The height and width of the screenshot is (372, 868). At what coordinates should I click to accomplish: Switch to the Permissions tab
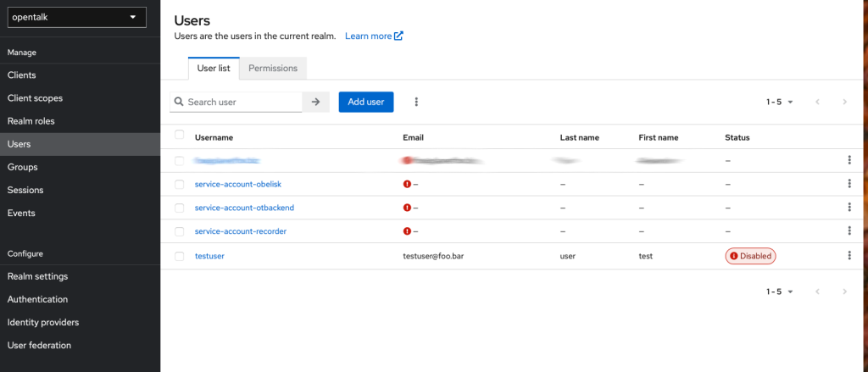pos(272,68)
